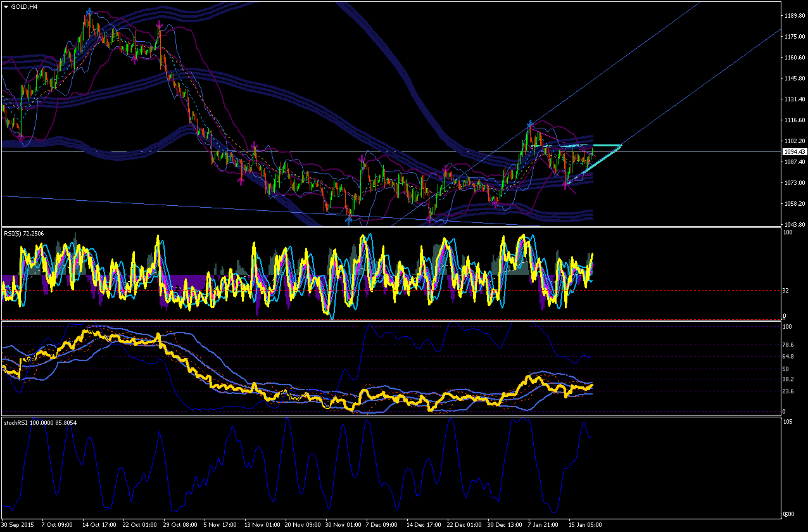808x532 pixels.
Task: Click the current price tag 1094.43
Action: click(x=794, y=152)
